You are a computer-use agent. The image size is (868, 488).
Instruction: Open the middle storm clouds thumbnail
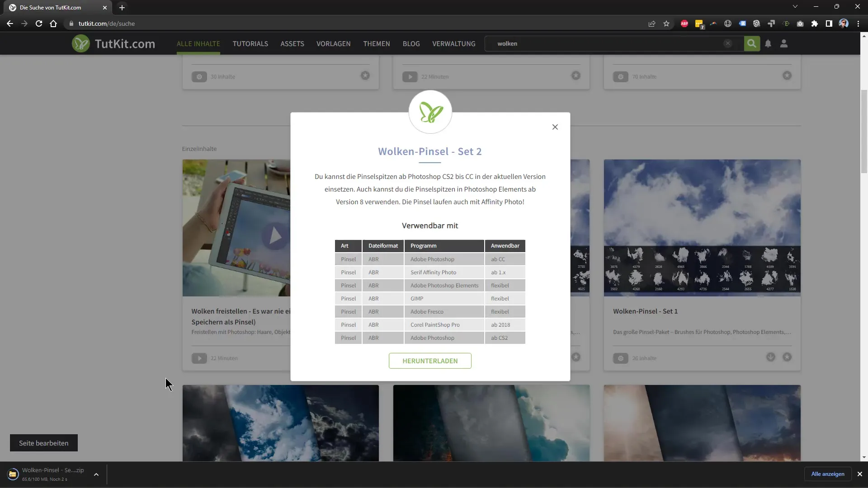(x=491, y=423)
